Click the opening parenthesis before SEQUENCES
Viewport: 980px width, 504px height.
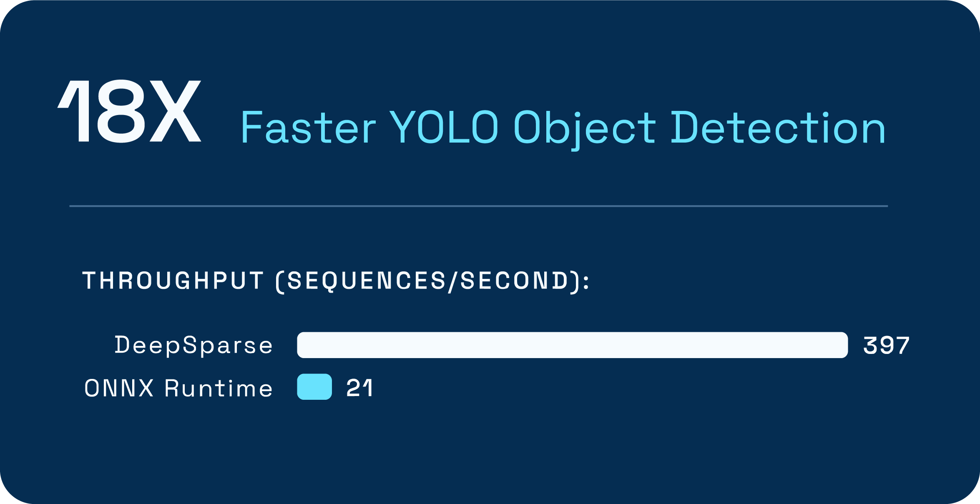click(280, 282)
